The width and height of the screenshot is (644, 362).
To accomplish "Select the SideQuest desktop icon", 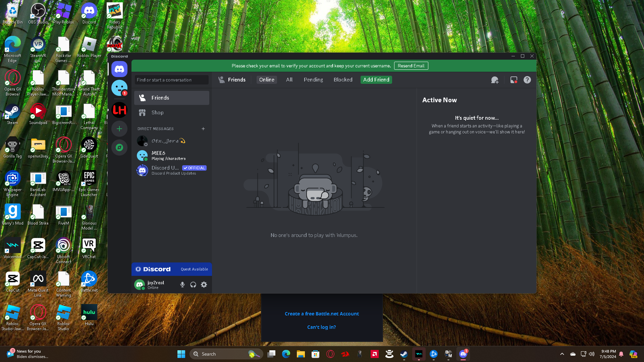I will coord(89,148).
